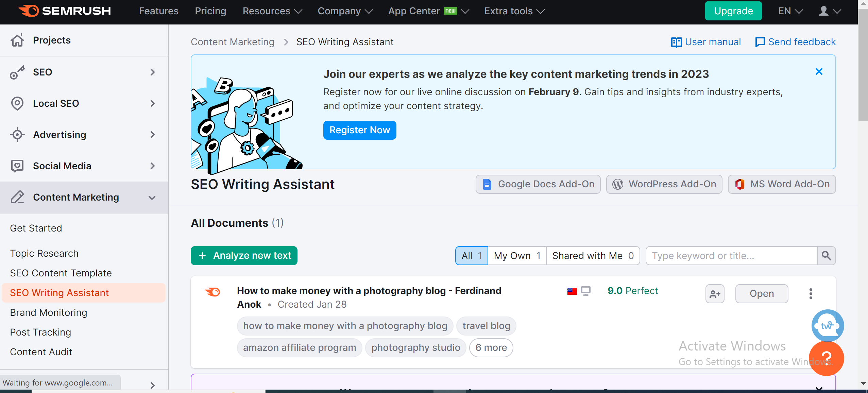Select the Shared with Me tab
868x393 pixels.
[x=593, y=256]
